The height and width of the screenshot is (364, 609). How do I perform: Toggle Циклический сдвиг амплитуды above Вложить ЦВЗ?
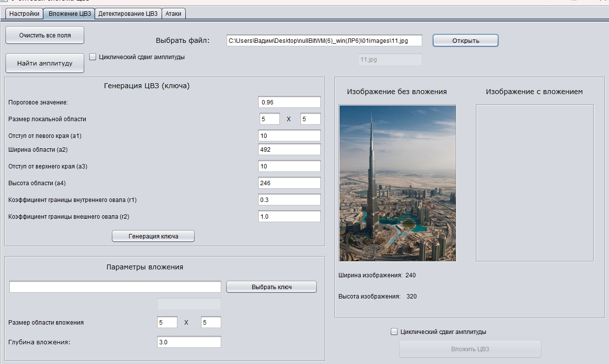click(394, 331)
